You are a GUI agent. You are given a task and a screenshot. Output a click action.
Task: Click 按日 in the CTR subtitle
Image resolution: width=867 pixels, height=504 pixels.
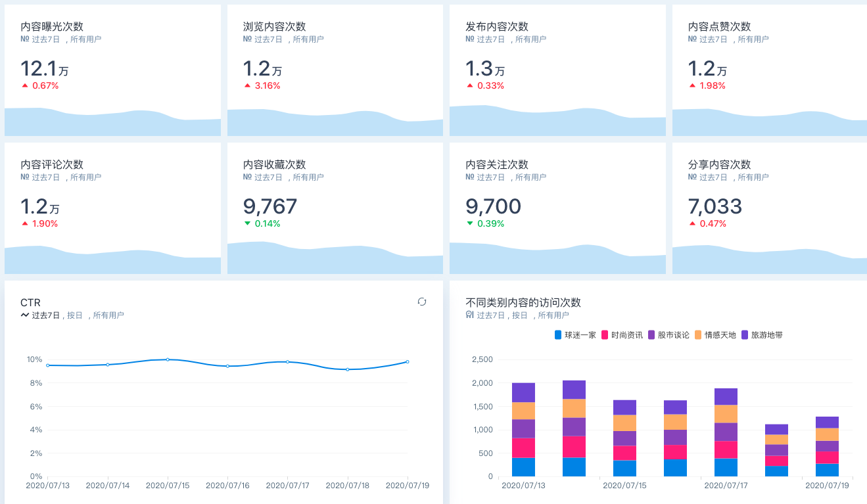click(x=75, y=315)
